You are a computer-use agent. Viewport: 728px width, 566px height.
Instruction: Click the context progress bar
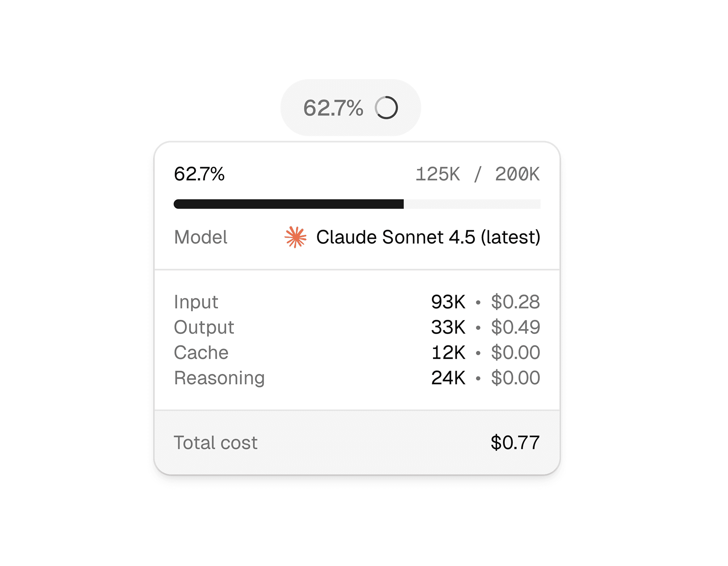357,204
